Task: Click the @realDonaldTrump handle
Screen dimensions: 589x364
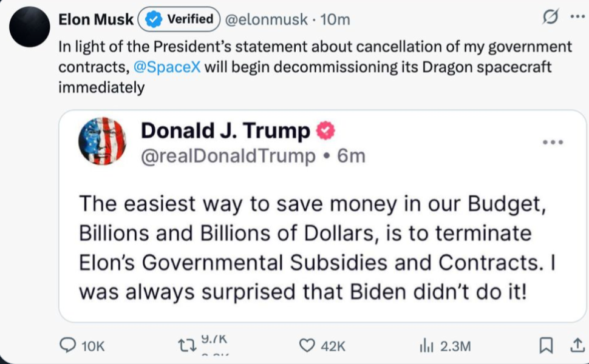Action: click(228, 156)
